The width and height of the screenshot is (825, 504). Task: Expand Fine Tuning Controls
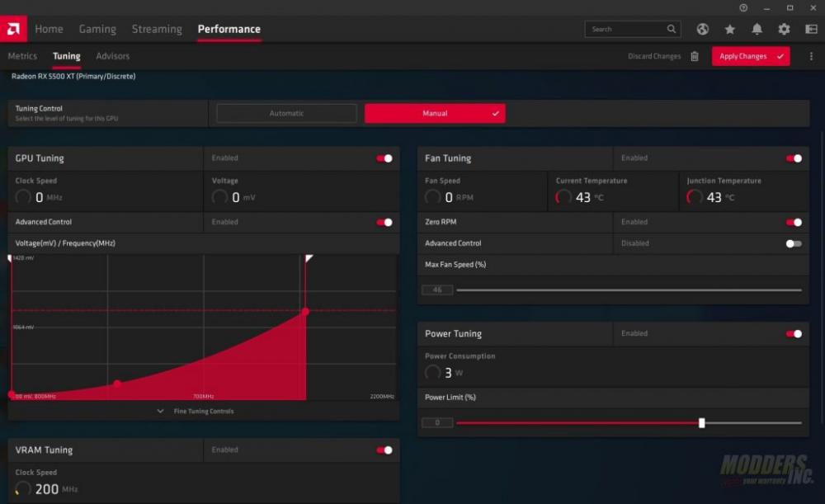pos(196,411)
